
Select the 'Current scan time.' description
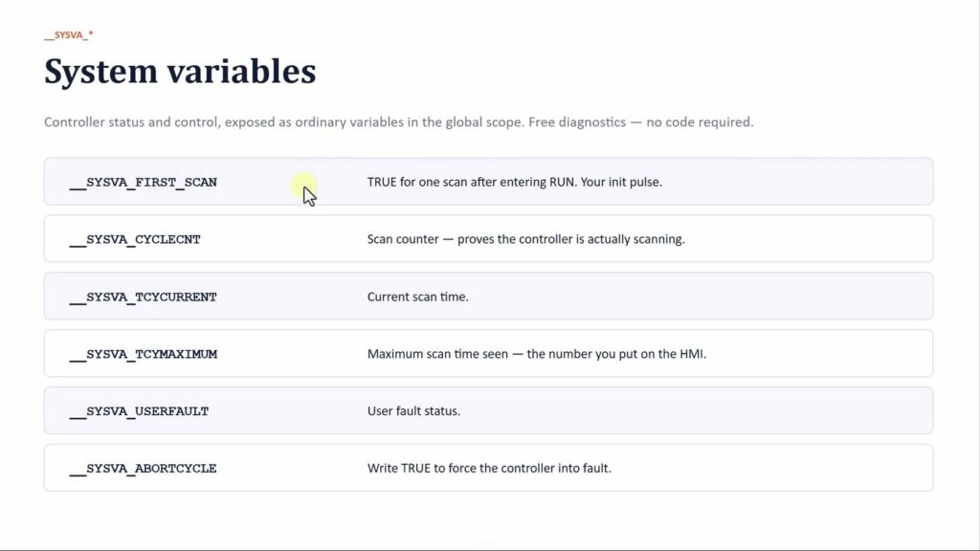pos(417,297)
